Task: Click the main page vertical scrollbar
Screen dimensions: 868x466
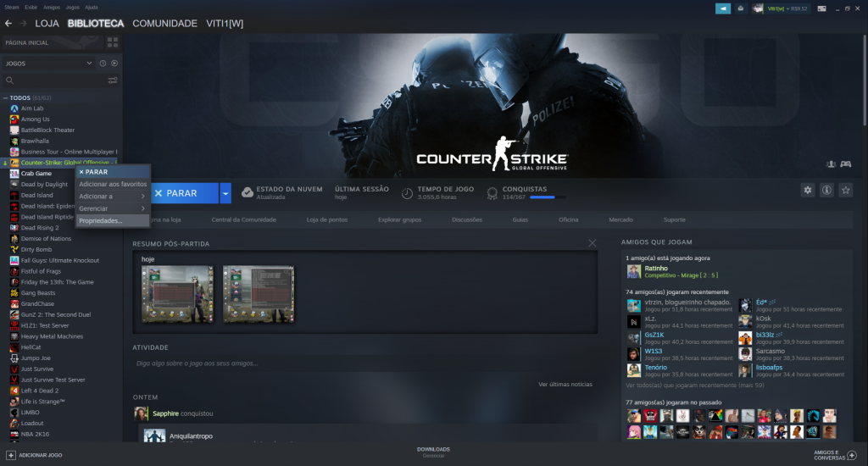Action: [864, 80]
